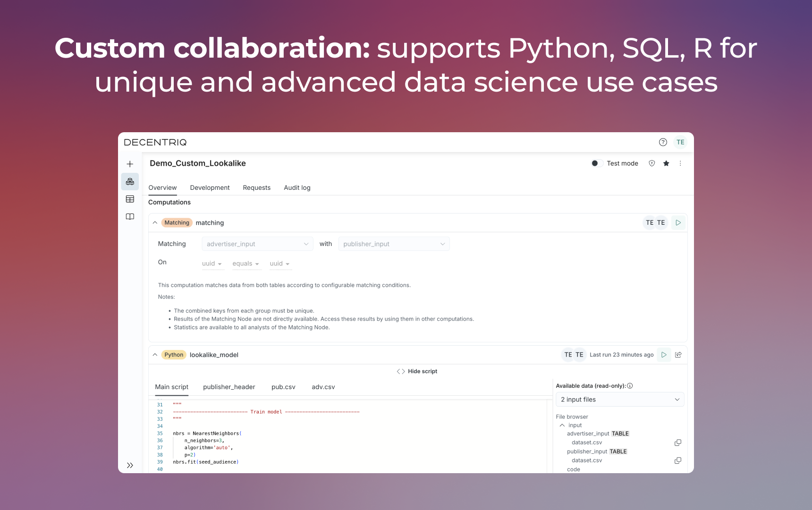The width and height of the screenshot is (812, 510).
Task: Copy the advertiser_input dataset.csv path
Action: 678,443
